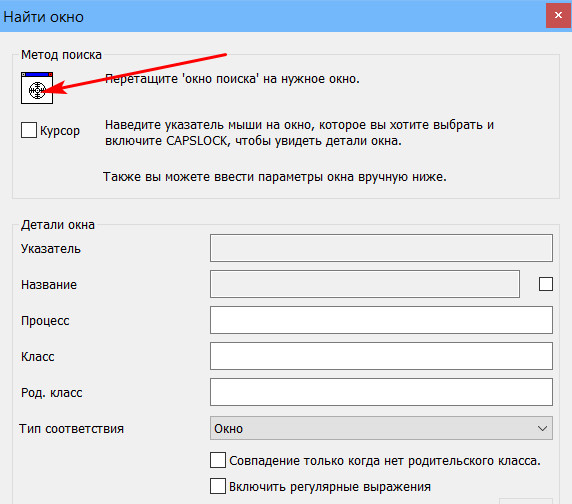
Task: Click the Перетащите 'окно поиска' instruction text
Action: tap(232, 79)
